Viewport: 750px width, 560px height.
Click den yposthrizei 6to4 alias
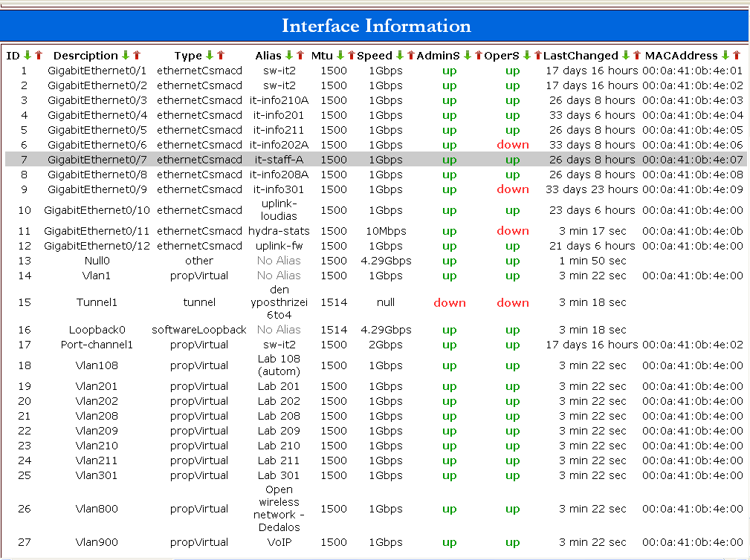(279, 302)
